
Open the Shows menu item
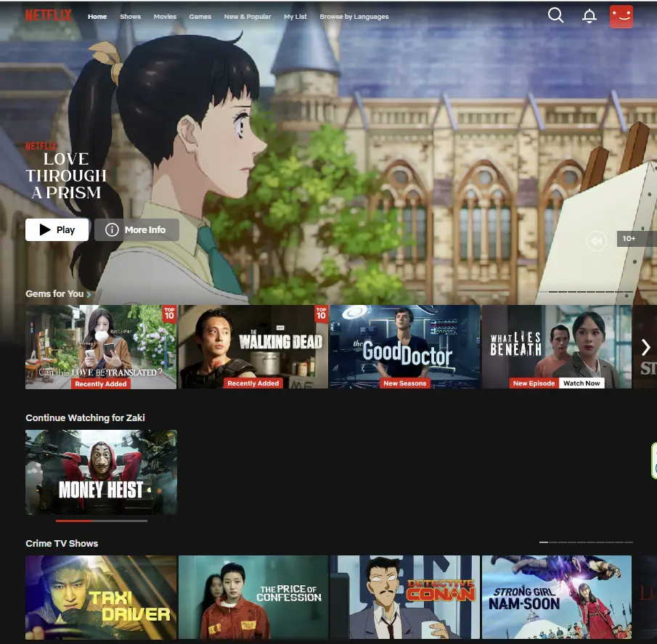[130, 17]
